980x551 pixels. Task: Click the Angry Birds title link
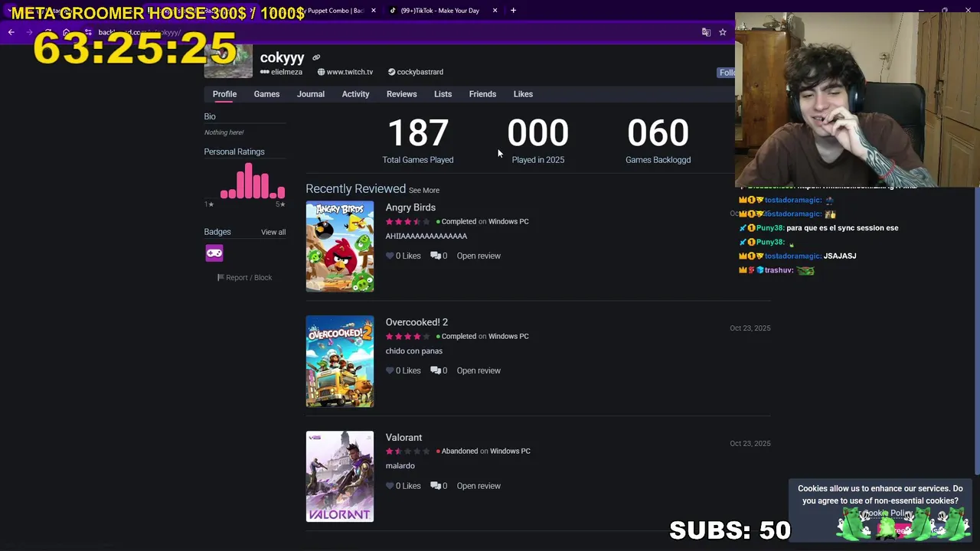click(x=410, y=207)
